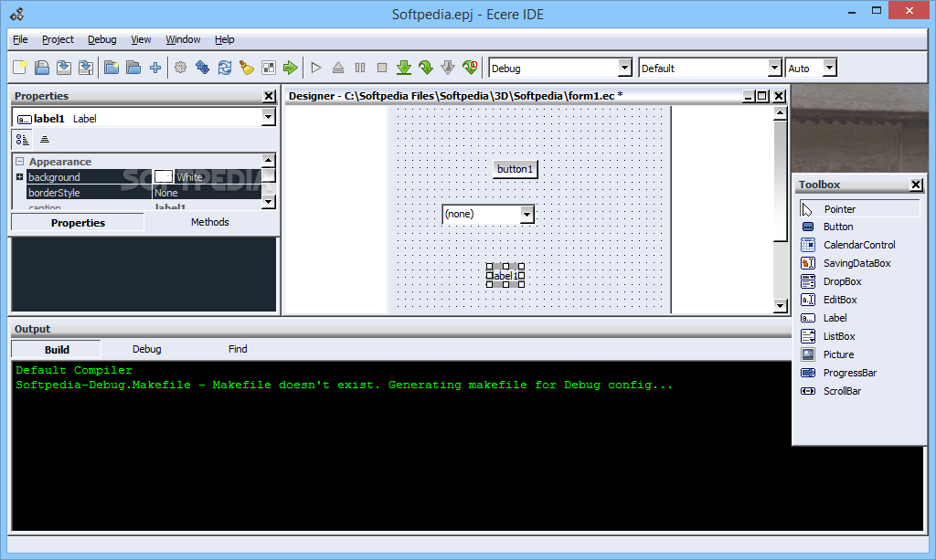Switch to the Properties tab

coord(78,223)
